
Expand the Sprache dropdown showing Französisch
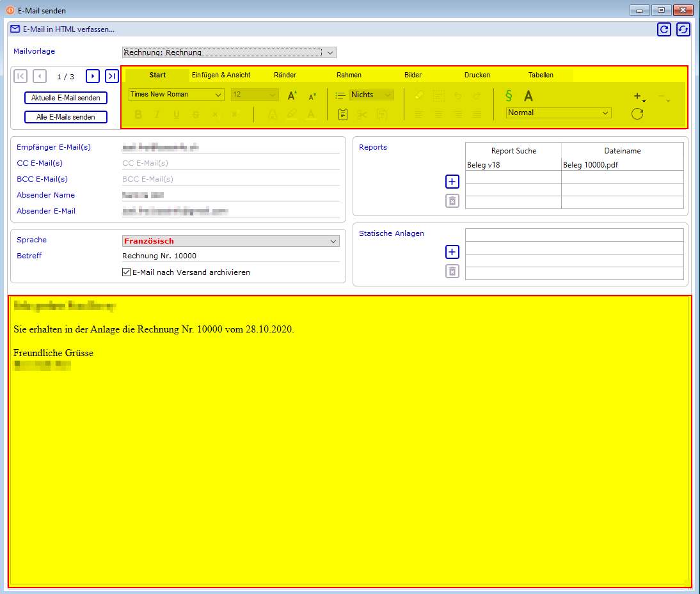pos(333,241)
